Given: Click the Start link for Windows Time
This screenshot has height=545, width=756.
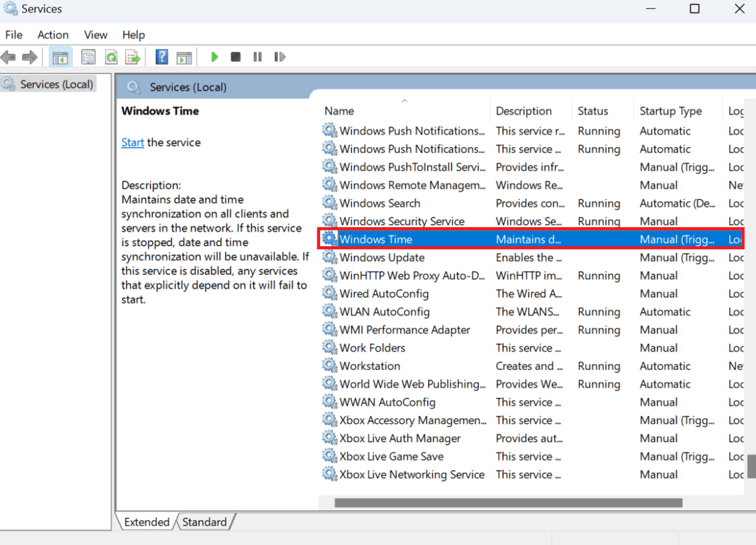Looking at the screenshot, I should coord(132,143).
